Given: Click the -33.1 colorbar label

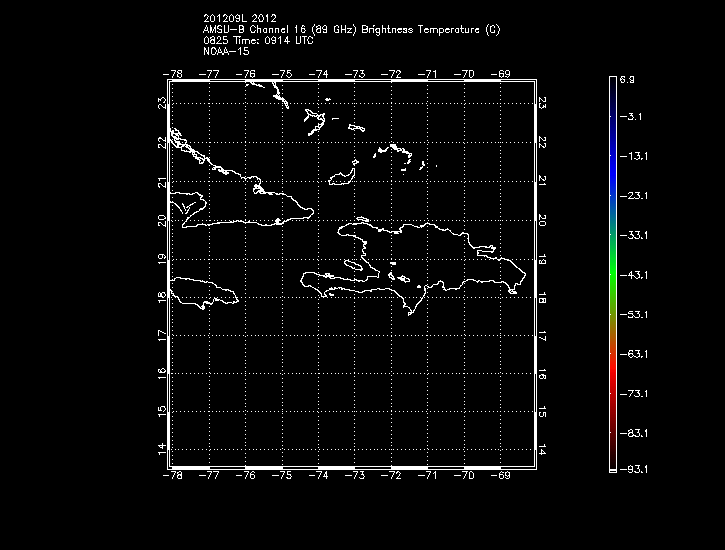Looking at the screenshot, I should click(x=633, y=236).
